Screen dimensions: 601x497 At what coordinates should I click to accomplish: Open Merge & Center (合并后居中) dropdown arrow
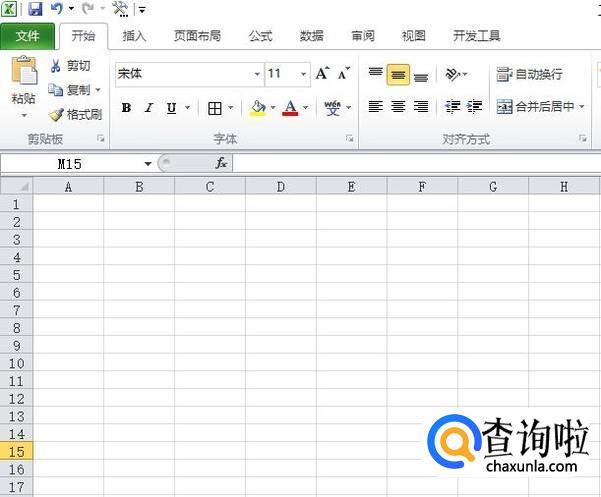(581, 107)
